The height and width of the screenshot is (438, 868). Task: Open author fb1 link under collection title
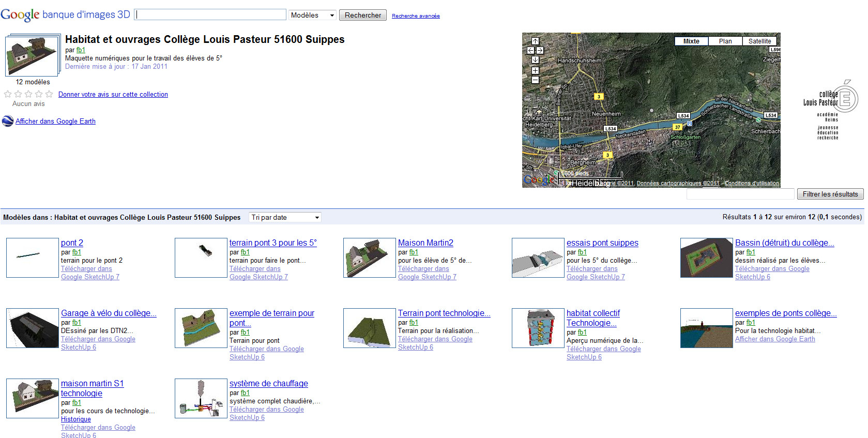coord(81,50)
